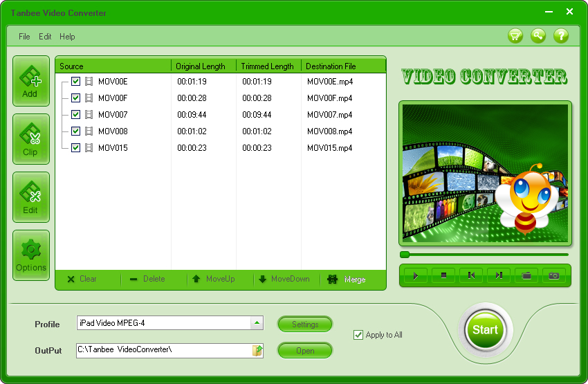Expand the Profile dropdown arrow
This screenshot has height=384, width=588.
pos(257,323)
